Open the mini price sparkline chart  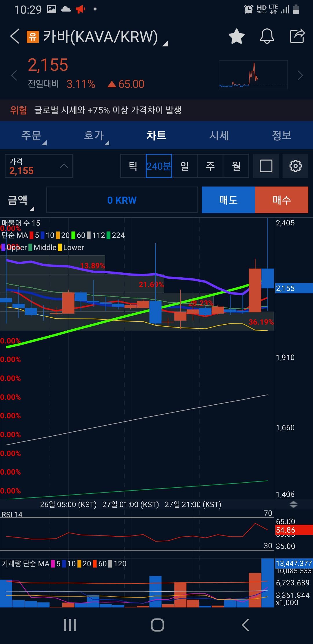coord(253,75)
